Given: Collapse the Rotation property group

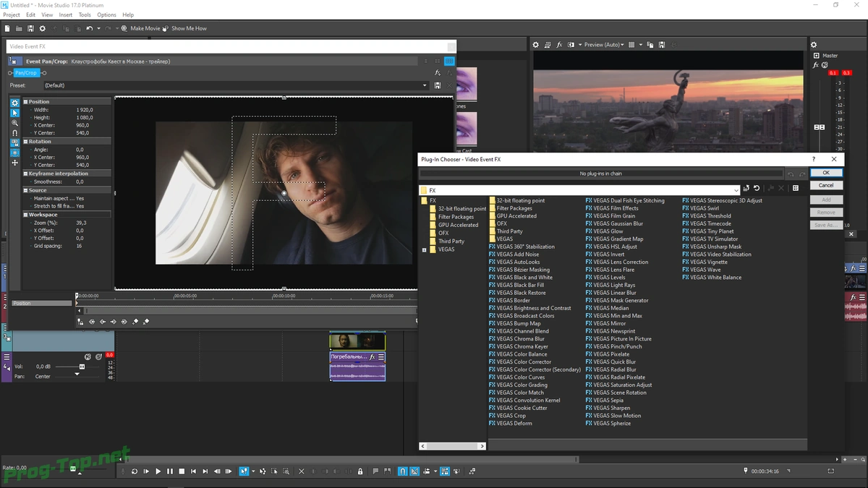Looking at the screenshot, I should pos(25,142).
